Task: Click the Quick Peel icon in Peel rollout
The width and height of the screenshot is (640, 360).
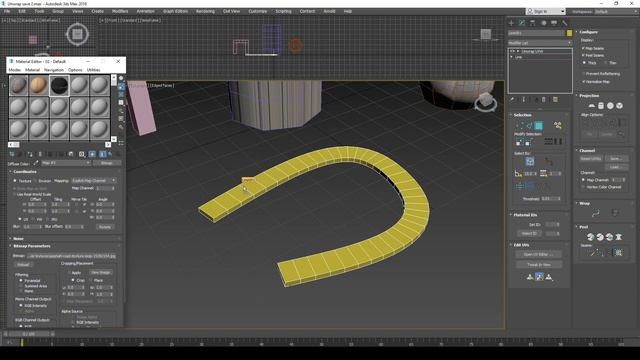Action: pyautogui.click(x=591, y=237)
